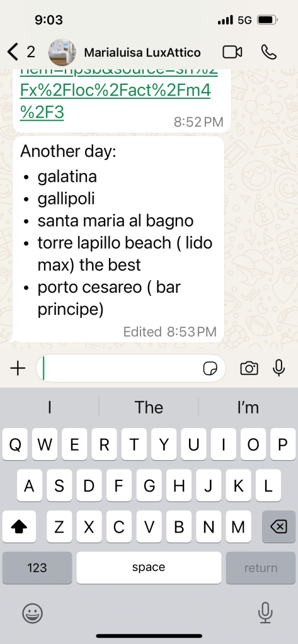Tap Marialuisa's profile picture
Viewport: 298px width, 644px height.
(x=62, y=52)
